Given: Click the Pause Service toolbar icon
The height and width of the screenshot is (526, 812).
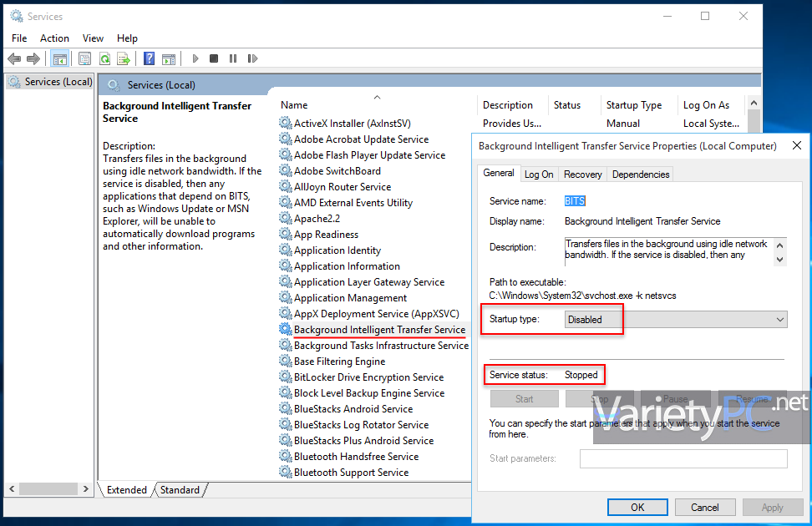Looking at the screenshot, I should [x=233, y=58].
